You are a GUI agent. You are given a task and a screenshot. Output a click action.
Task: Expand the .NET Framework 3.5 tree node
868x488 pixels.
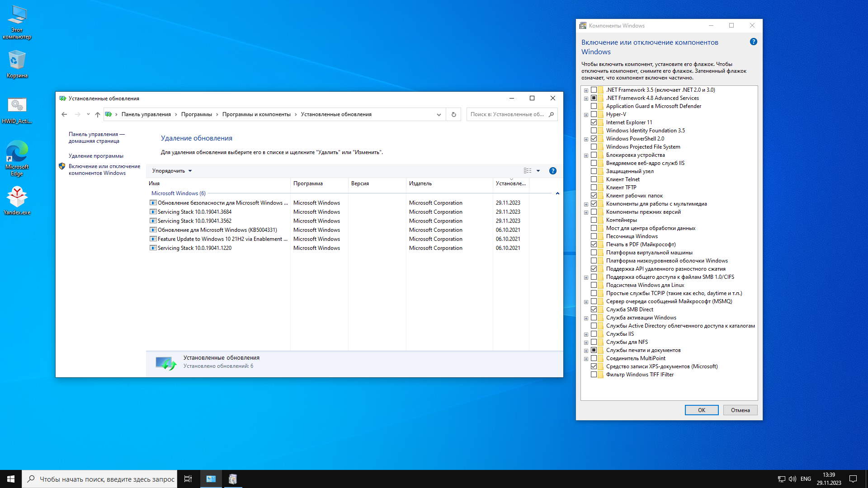click(x=586, y=90)
